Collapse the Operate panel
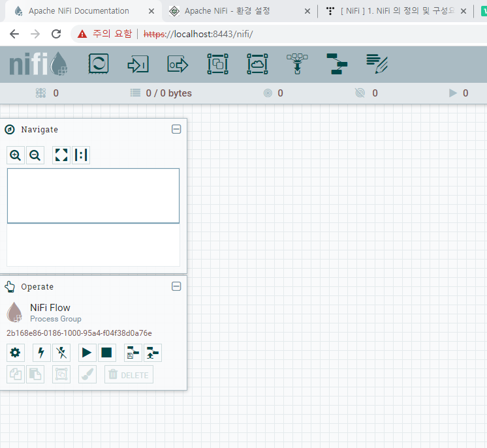487x448 pixels. click(176, 286)
